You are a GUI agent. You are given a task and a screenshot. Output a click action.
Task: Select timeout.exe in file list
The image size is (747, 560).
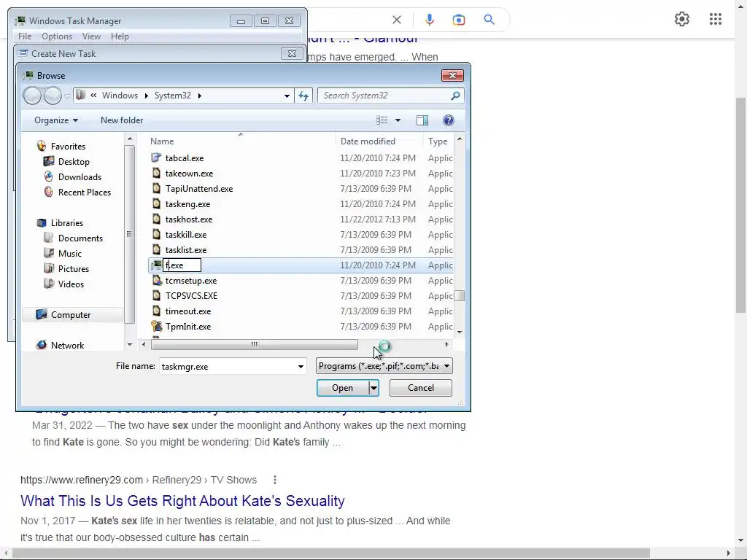coord(187,311)
